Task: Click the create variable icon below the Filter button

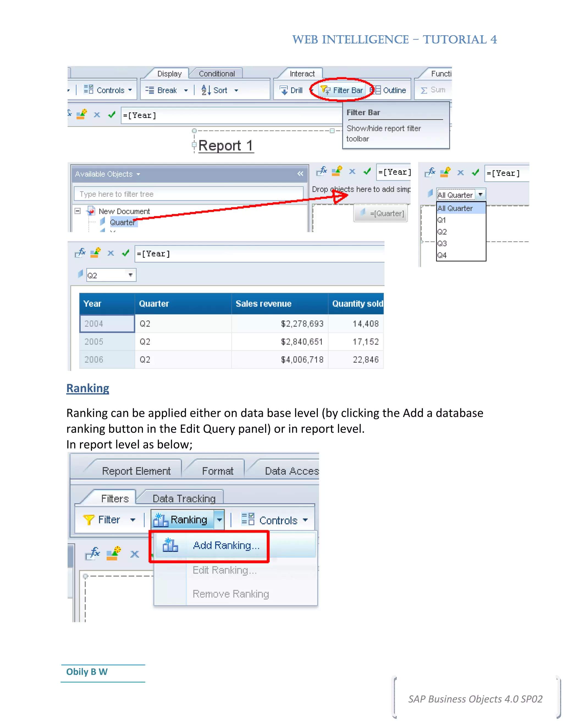Action: coord(114,553)
